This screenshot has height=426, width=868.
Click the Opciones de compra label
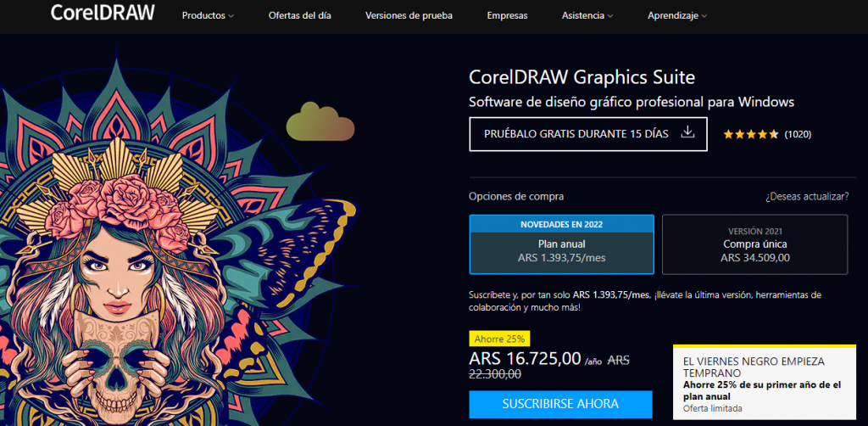[x=516, y=197]
